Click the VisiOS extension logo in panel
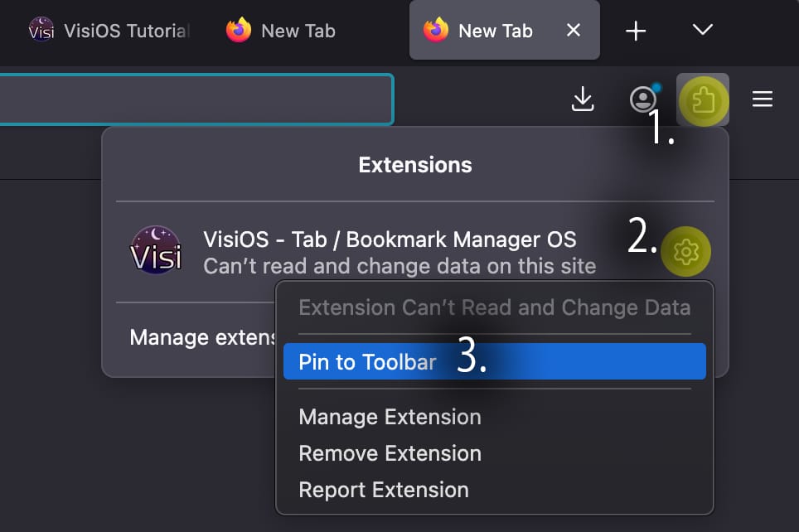Screen dimensions: 799x532 (x=156, y=250)
